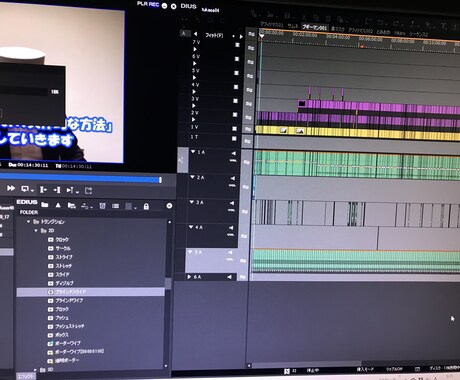Click the delete icon in the effect palette toolbar
The image size is (460, 380).
coord(102,206)
